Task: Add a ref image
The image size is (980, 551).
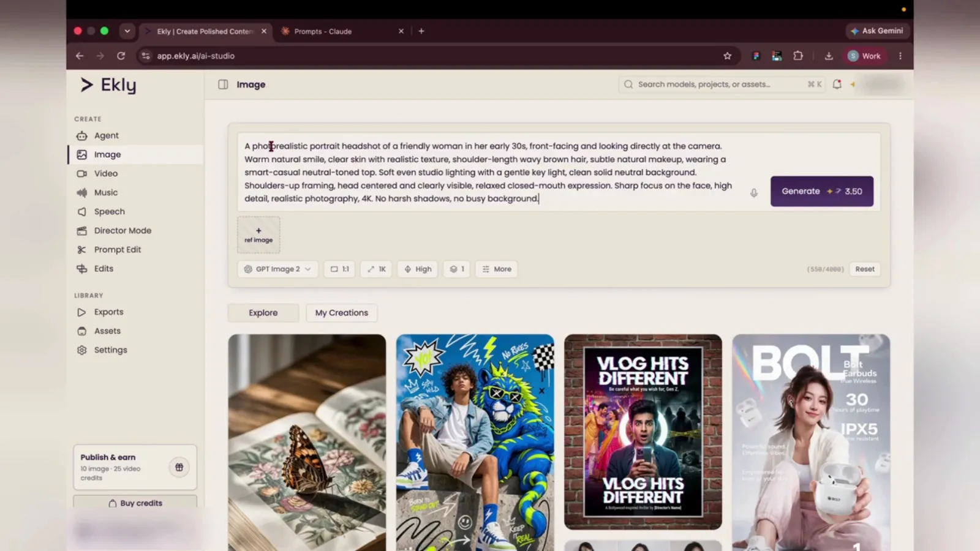Action: [258, 235]
